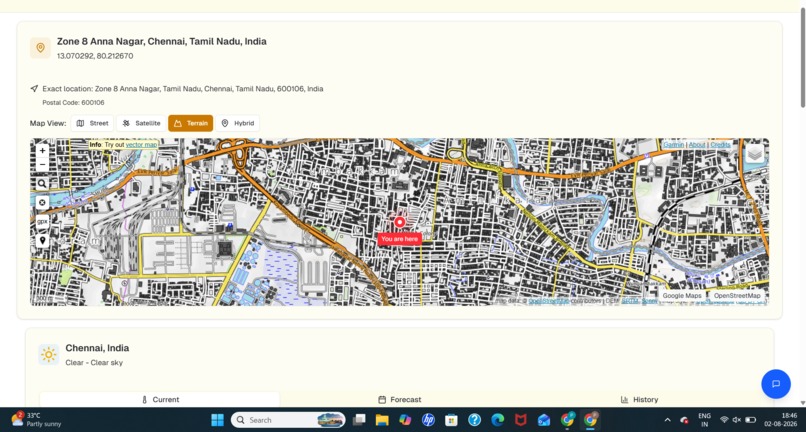Select the Terrain map view

191,123
